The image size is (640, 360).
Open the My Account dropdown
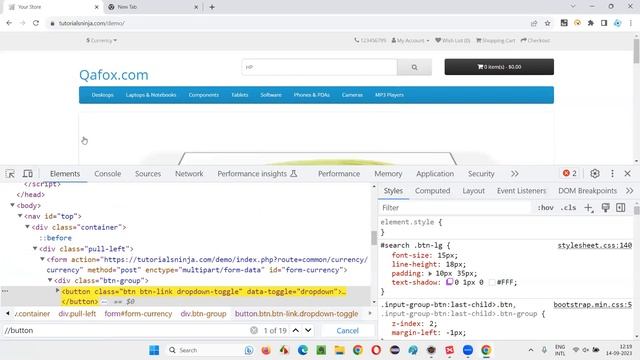tap(410, 40)
